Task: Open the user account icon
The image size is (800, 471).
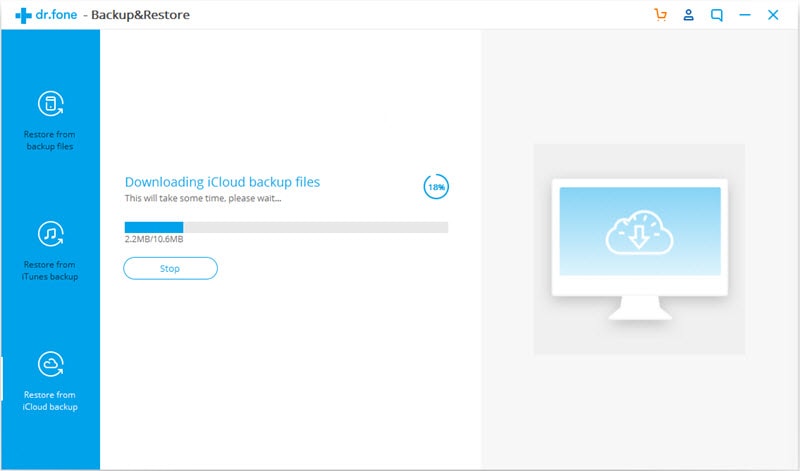Action: 688,15
